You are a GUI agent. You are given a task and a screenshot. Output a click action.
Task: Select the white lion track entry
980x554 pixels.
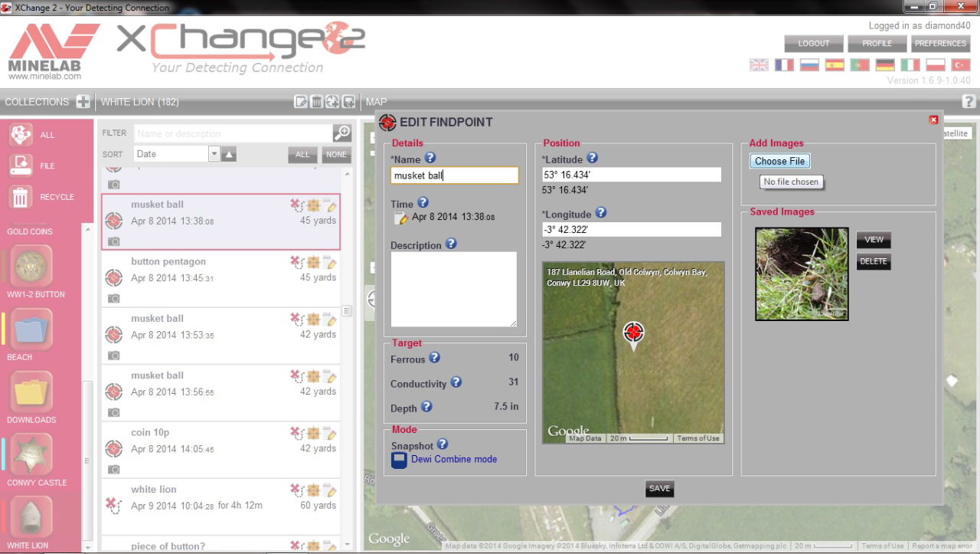click(x=220, y=506)
